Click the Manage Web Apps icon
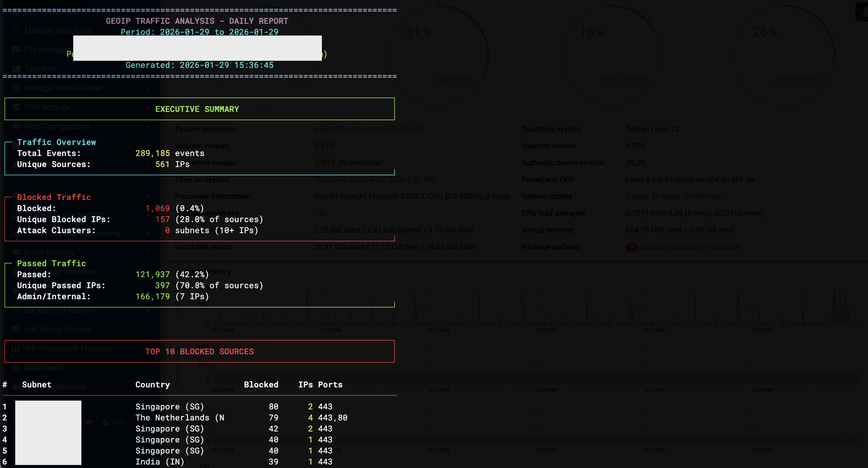 pyautogui.click(x=16, y=31)
